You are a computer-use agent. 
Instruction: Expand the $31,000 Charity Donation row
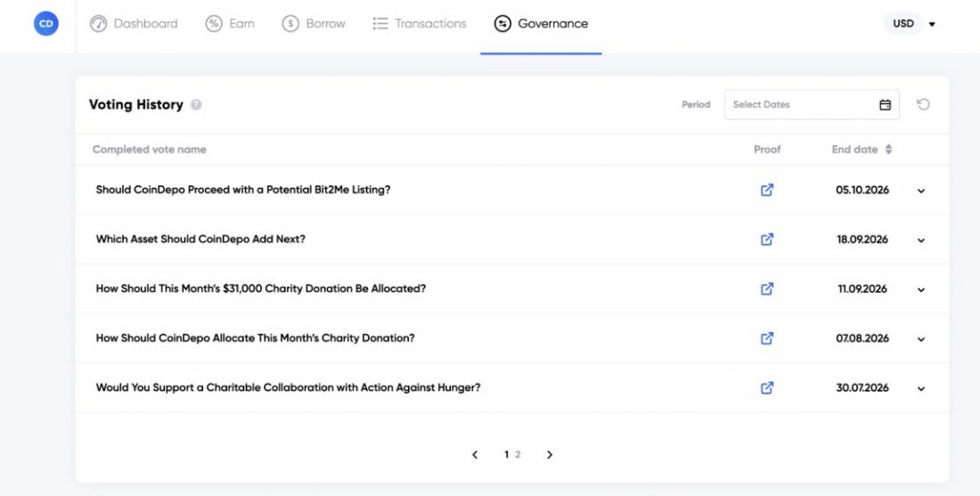pyautogui.click(x=921, y=289)
